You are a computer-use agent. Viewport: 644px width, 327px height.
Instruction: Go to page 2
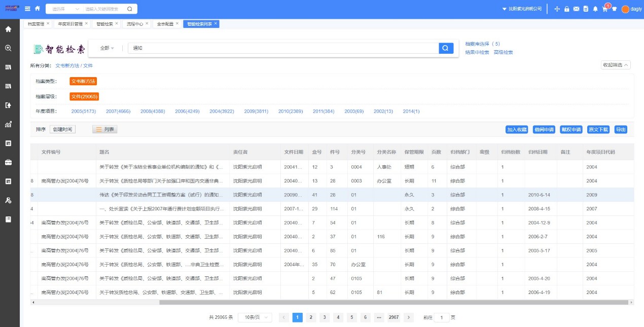tap(311, 317)
